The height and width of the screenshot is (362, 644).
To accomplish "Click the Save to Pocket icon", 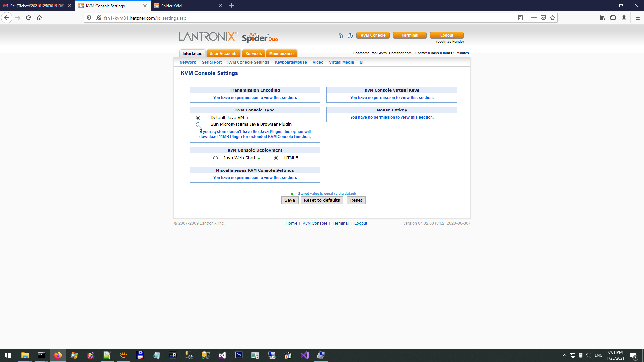I will coord(543,18).
